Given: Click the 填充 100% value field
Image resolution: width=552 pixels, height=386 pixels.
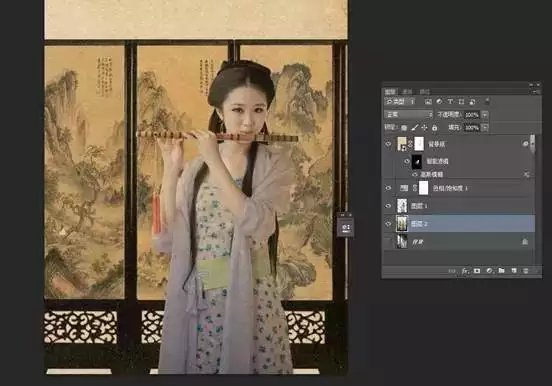Looking at the screenshot, I should tap(472, 127).
